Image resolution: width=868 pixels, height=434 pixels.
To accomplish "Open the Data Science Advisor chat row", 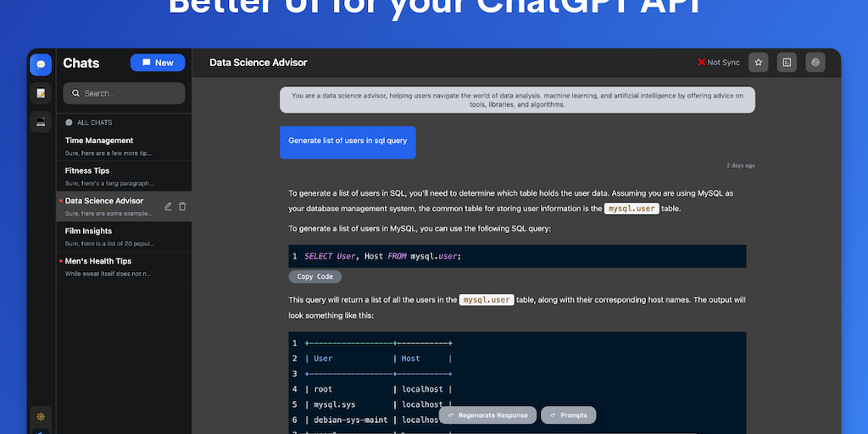I will click(x=124, y=207).
